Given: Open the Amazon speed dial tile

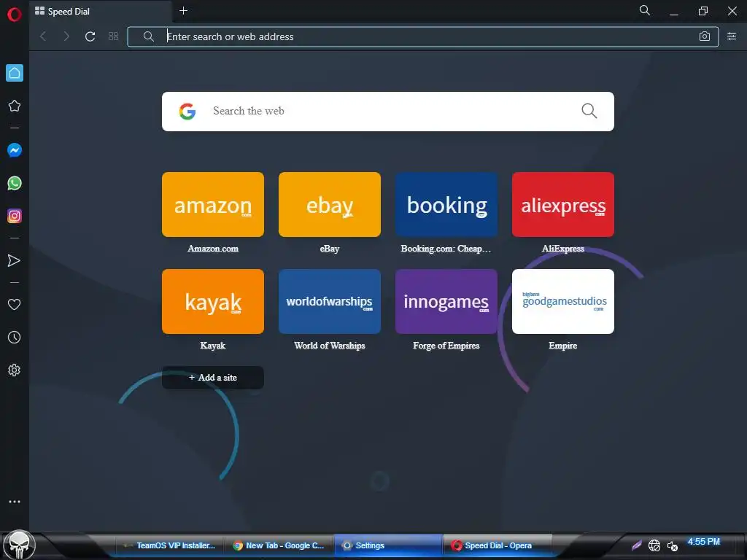Looking at the screenshot, I should point(213,205).
